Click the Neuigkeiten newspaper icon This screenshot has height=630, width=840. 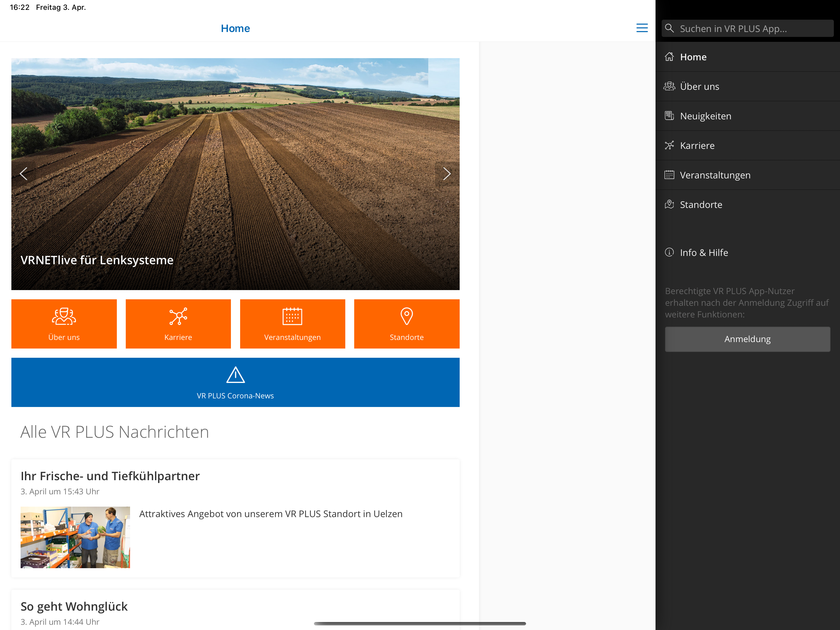(669, 116)
